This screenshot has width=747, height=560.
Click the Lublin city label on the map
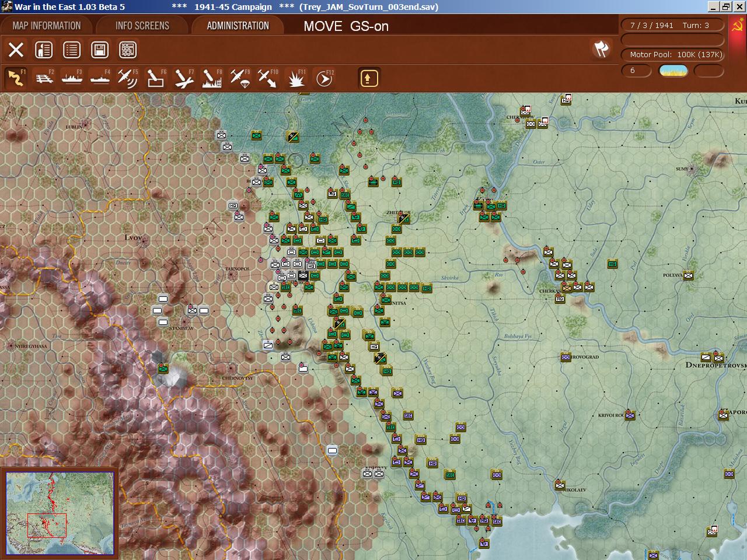pos(74,126)
